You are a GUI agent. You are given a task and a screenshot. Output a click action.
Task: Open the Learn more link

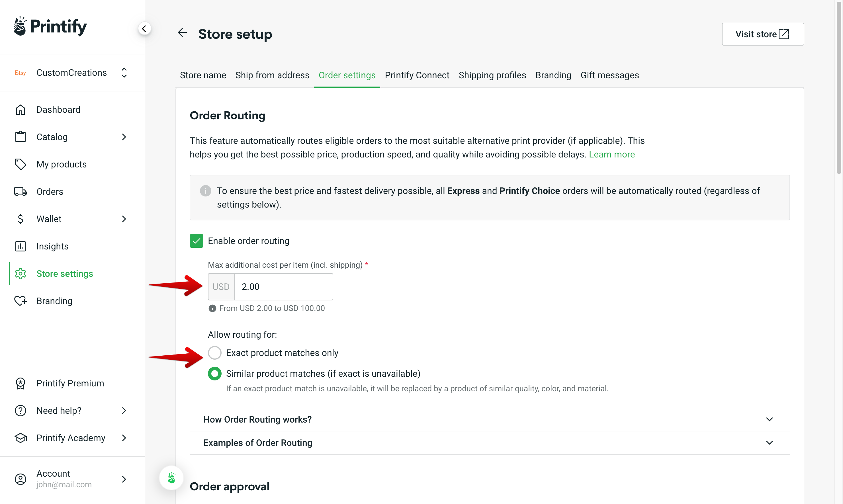click(x=612, y=154)
